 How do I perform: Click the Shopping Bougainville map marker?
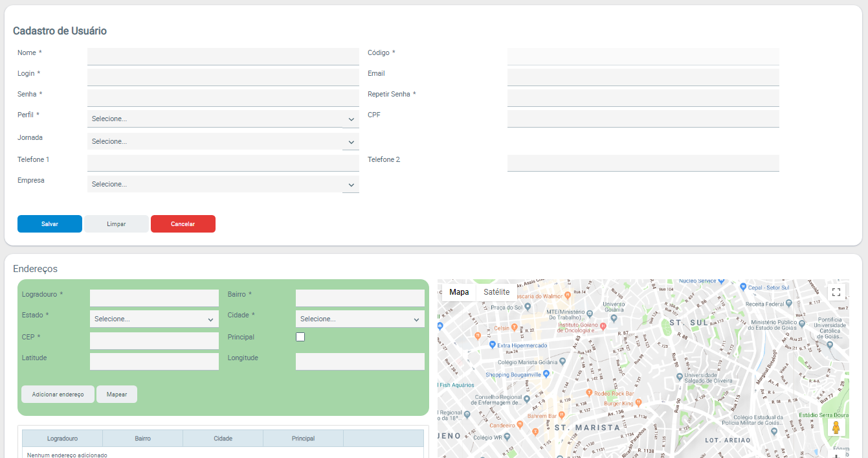point(546,374)
